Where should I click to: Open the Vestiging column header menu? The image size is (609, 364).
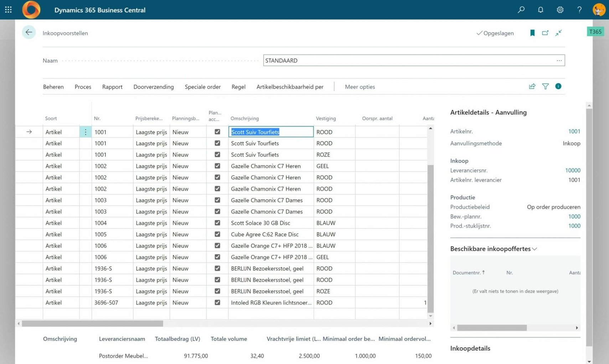326,119
